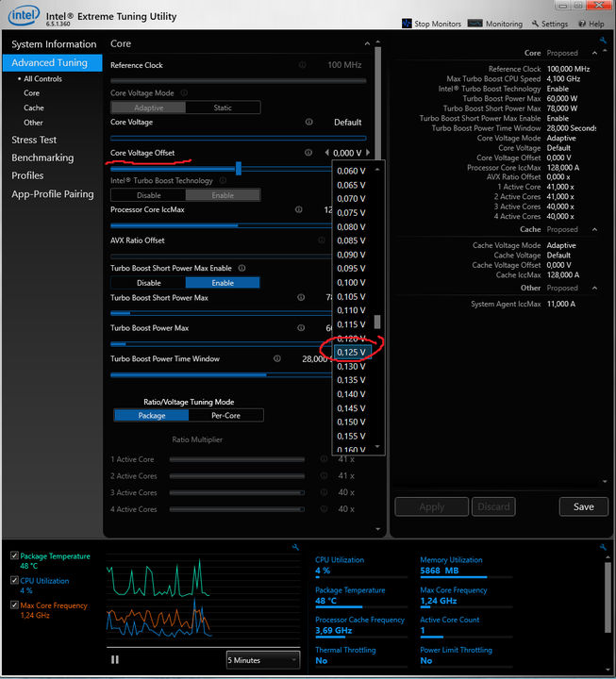Show info for Processor Core IccMax
This screenshot has height=679, width=616.
click(x=298, y=209)
